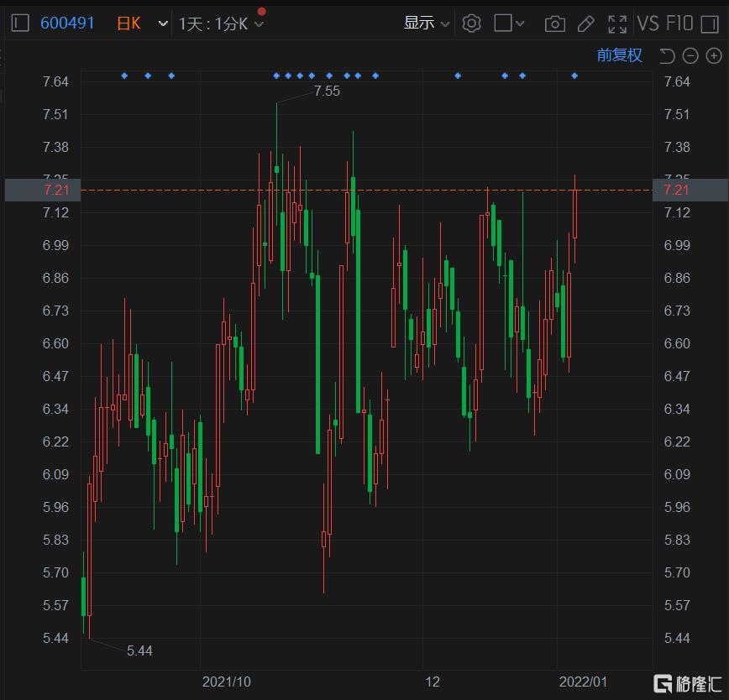Click the first blue diamond event marker
Image resolution: width=729 pixels, height=700 pixels.
tap(124, 76)
